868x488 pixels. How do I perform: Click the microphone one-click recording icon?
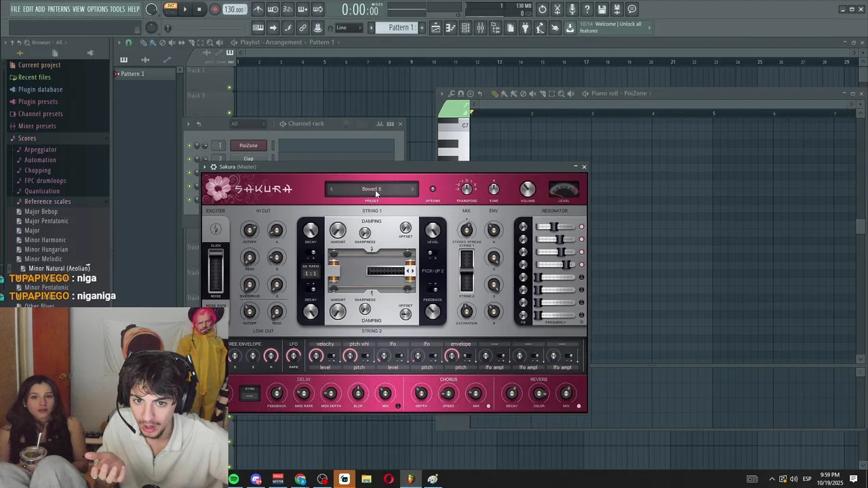tap(572, 9)
